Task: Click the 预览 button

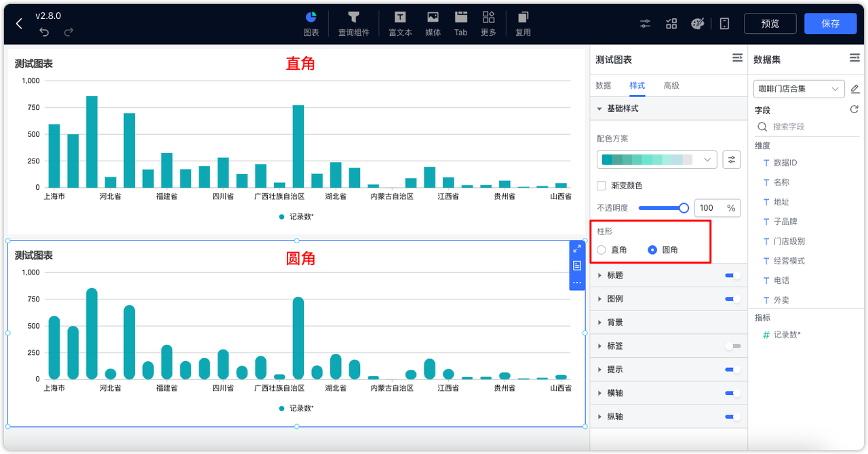Action: [770, 23]
